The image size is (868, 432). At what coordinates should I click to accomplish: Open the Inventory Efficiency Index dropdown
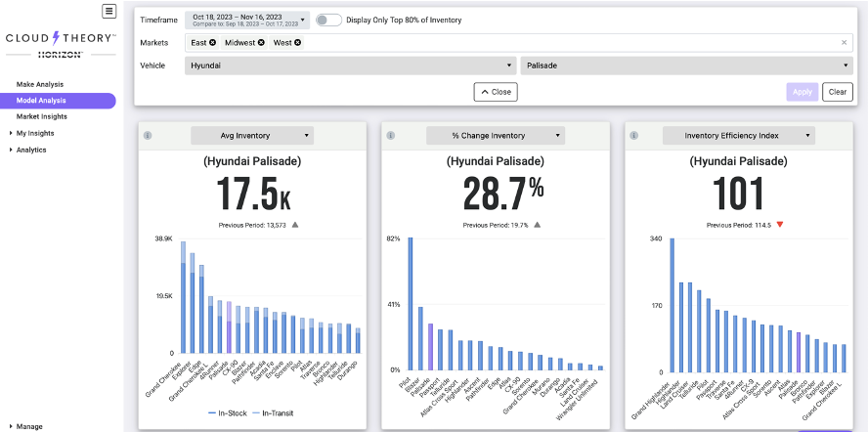739,136
